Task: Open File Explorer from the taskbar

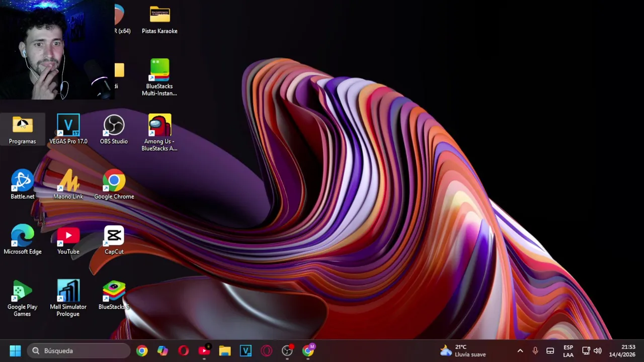Action: 225,350
